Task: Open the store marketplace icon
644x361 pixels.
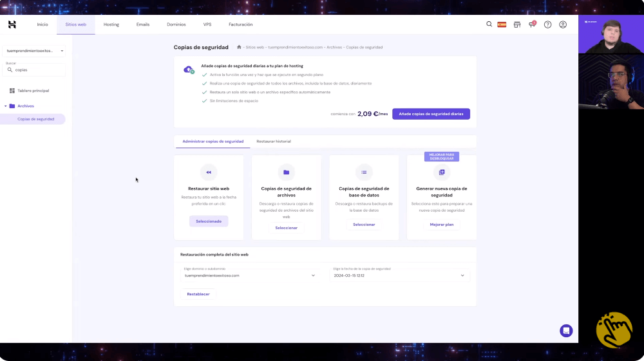Action: 517,24
